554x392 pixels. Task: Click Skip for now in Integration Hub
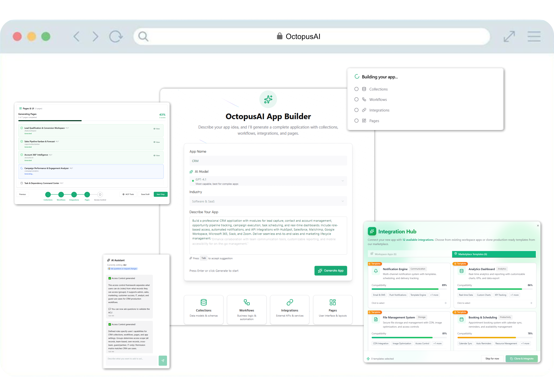pyautogui.click(x=492, y=358)
